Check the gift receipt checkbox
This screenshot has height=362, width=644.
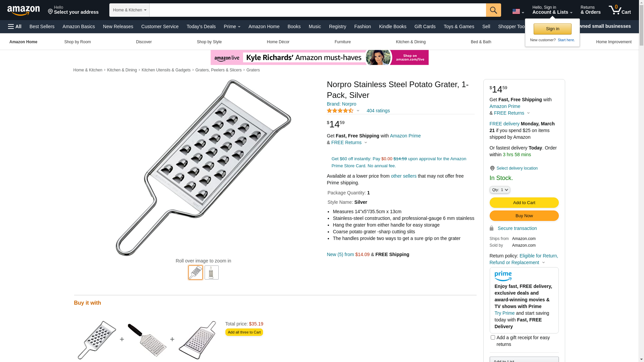(493, 338)
